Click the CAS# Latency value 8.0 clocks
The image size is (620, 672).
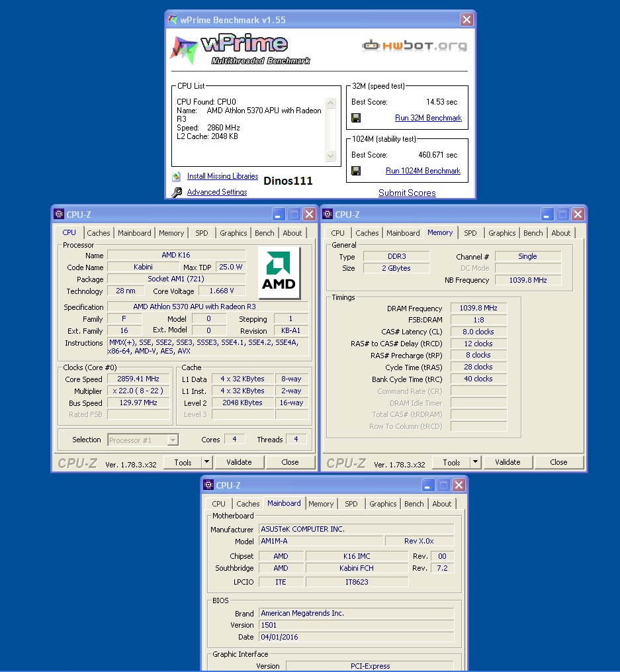(x=478, y=332)
